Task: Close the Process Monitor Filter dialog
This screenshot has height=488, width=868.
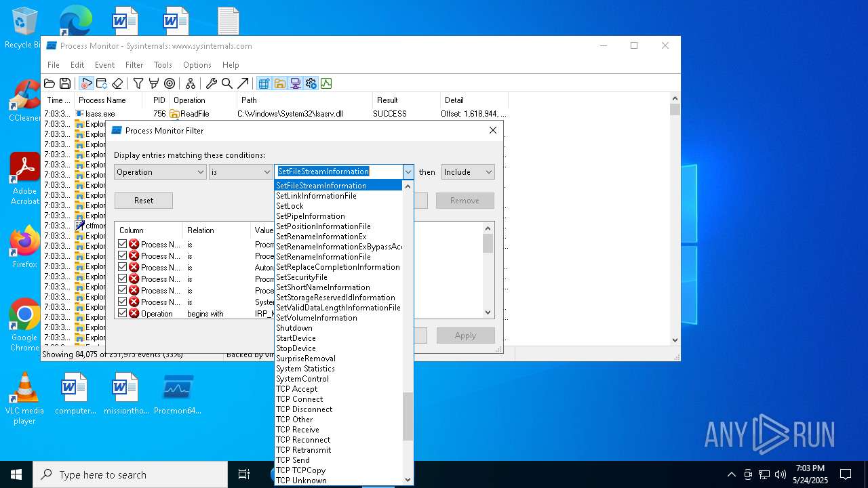Action: coord(493,130)
